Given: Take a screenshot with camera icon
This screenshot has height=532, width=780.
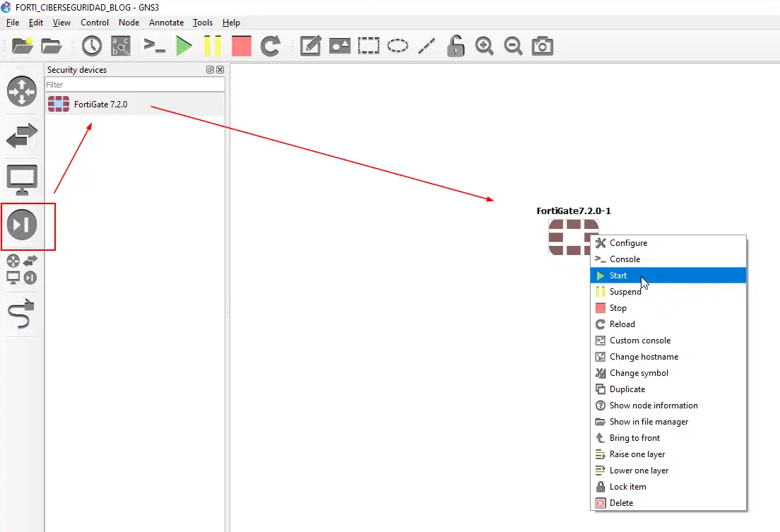Looking at the screenshot, I should (x=542, y=46).
